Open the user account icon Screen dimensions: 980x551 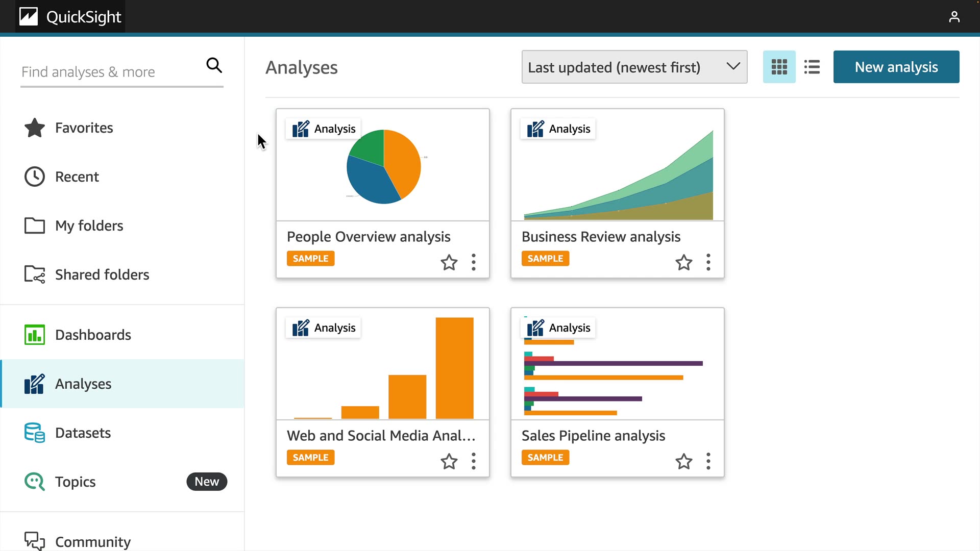[954, 17]
